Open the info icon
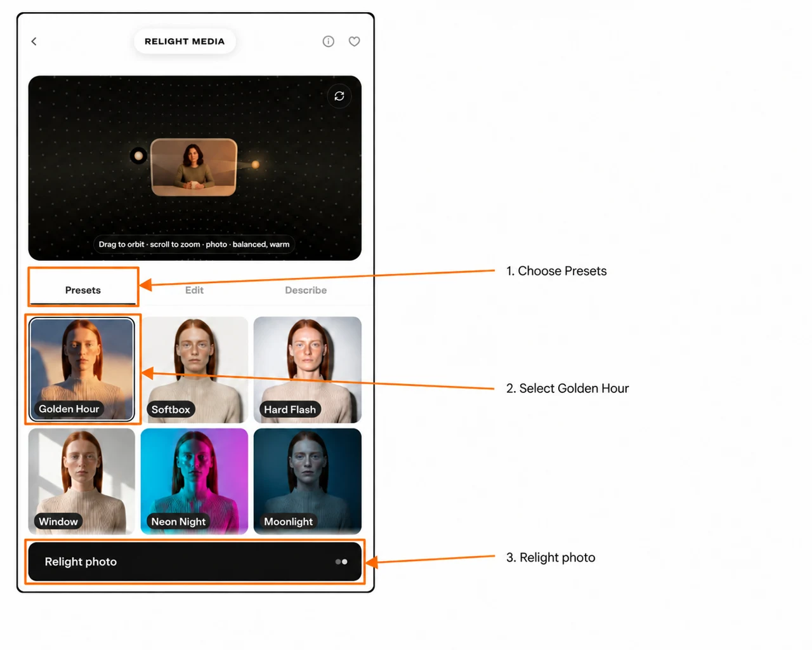 328,41
